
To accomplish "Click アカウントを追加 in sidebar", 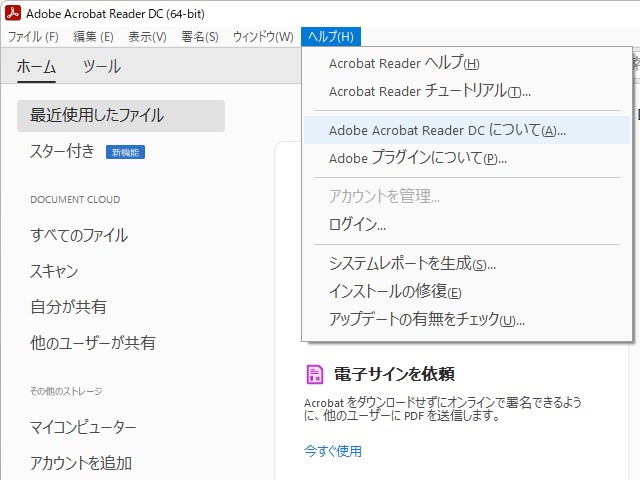I will (81, 463).
